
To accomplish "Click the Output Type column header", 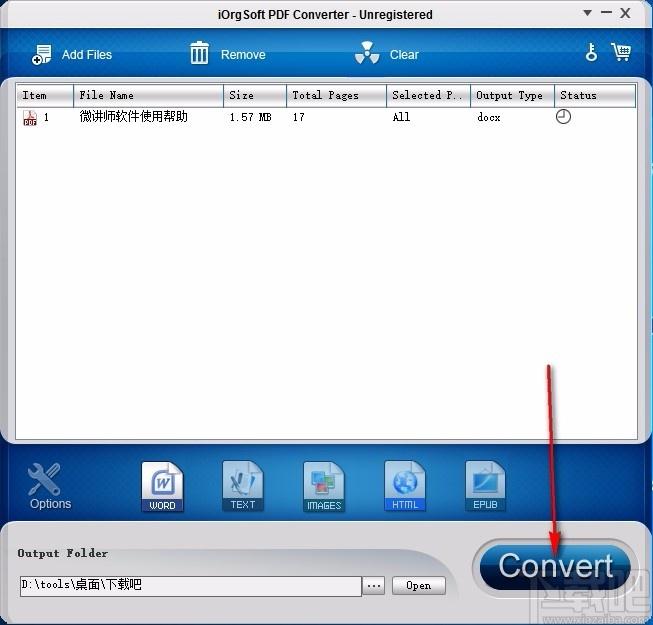I will tap(513, 95).
